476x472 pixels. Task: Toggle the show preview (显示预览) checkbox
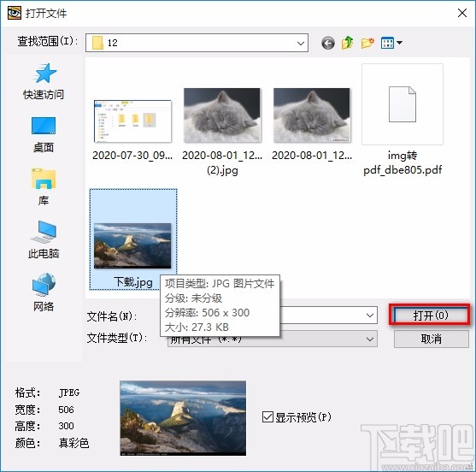point(267,417)
